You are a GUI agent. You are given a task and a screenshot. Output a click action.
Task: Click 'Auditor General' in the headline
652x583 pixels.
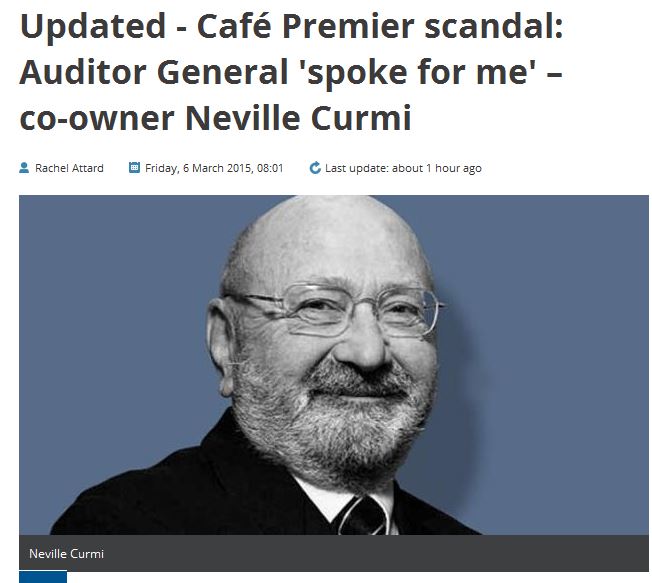point(154,72)
